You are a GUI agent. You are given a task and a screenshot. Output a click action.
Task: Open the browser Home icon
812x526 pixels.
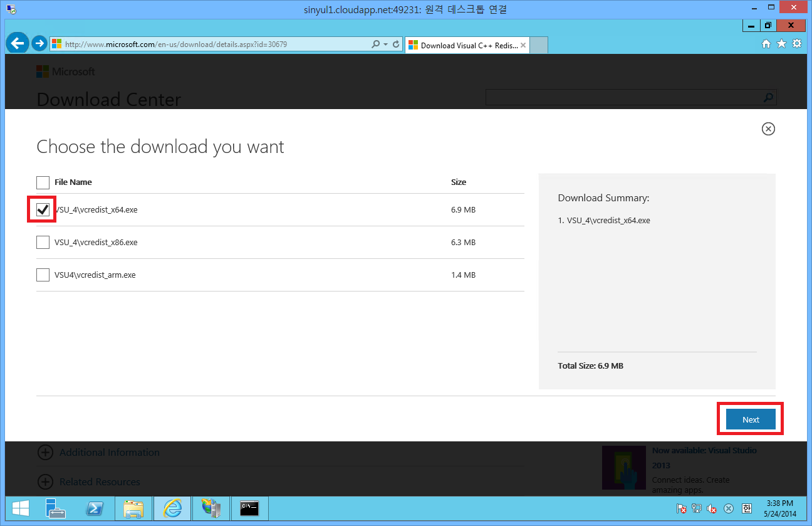tap(766, 44)
